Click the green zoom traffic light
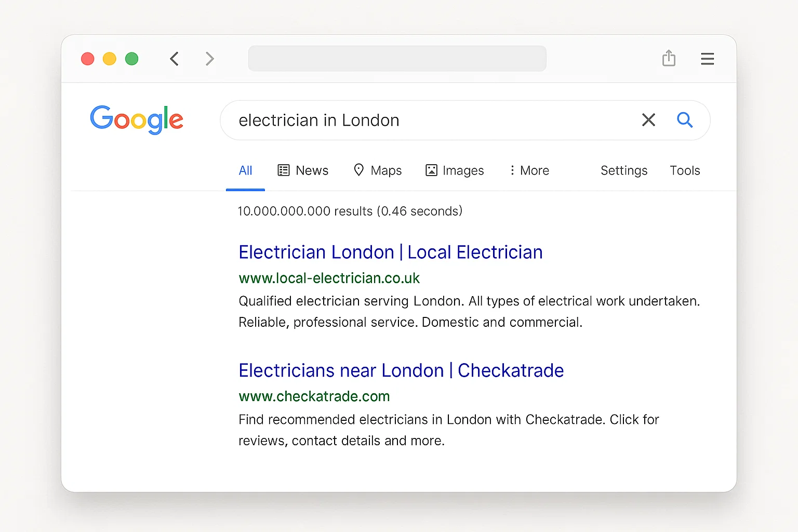 [132, 59]
